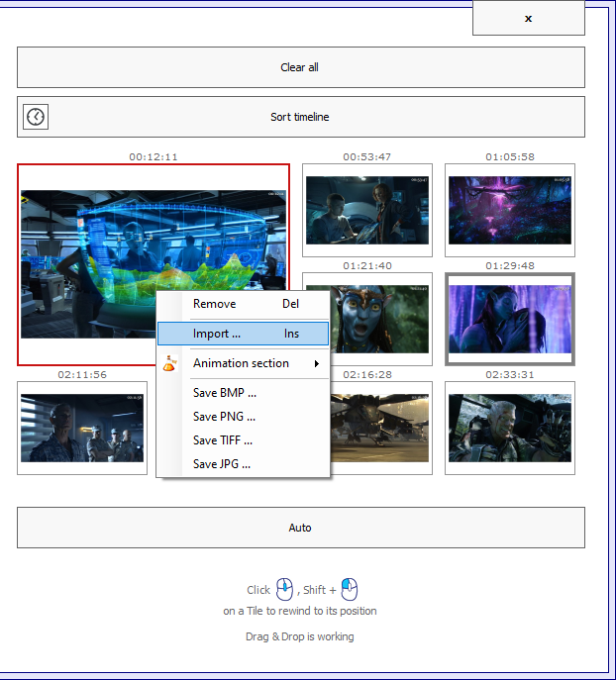Click the clock icon beside Sort timeline
The image size is (616, 680).
coord(35,117)
